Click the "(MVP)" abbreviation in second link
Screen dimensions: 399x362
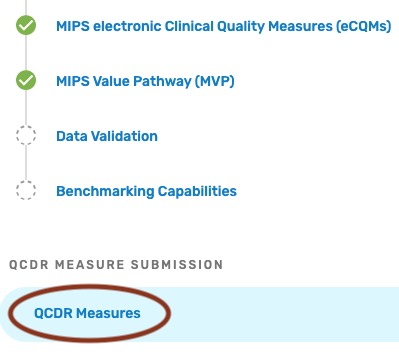click(x=214, y=81)
